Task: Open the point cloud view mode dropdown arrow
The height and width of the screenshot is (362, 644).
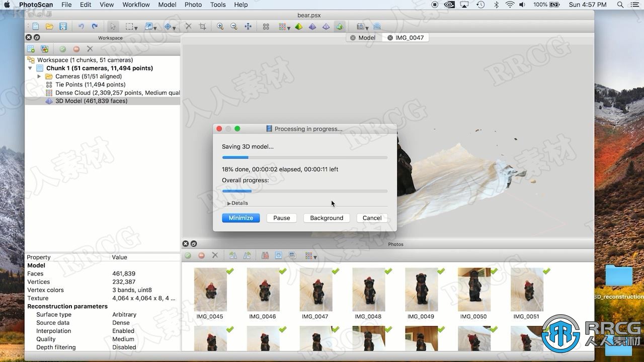Action: pos(289,28)
